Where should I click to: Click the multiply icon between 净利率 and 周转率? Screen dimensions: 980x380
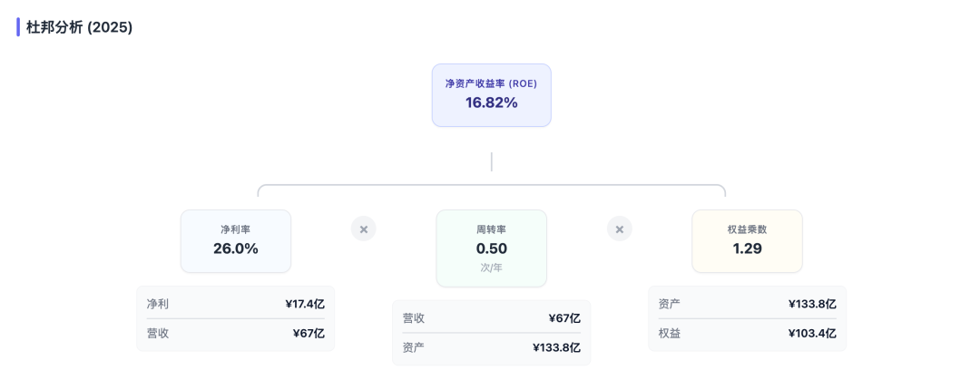pos(363,229)
